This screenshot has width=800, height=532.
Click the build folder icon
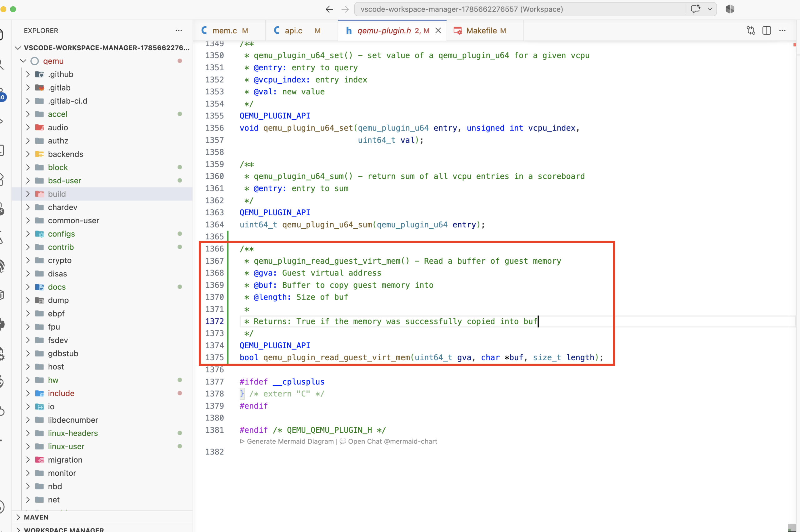coord(40,194)
